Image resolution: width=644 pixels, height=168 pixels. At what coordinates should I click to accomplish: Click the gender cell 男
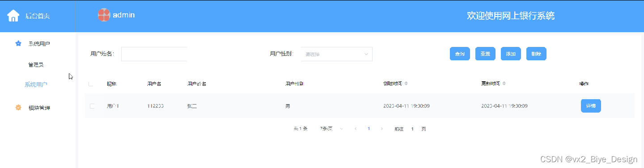(288, 106)
